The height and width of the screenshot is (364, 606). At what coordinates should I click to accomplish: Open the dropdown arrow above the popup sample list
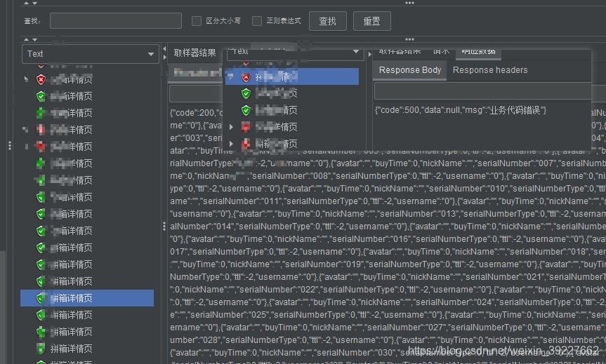(x=356, y=52)
